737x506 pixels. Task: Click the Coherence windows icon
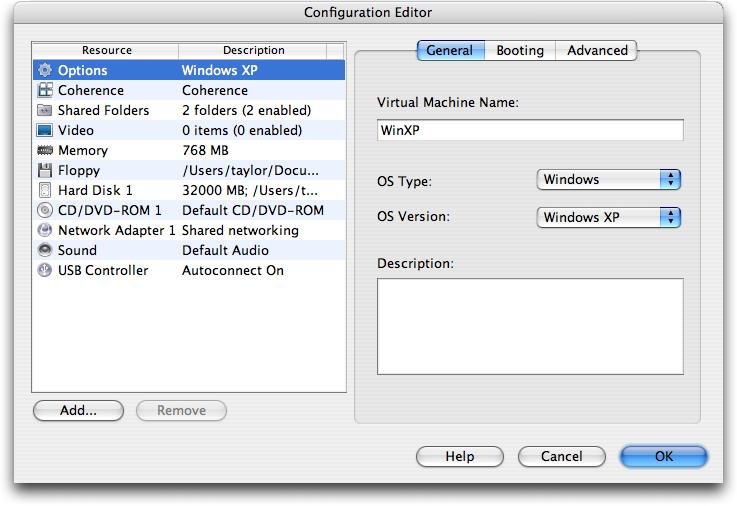coord(45,90)
